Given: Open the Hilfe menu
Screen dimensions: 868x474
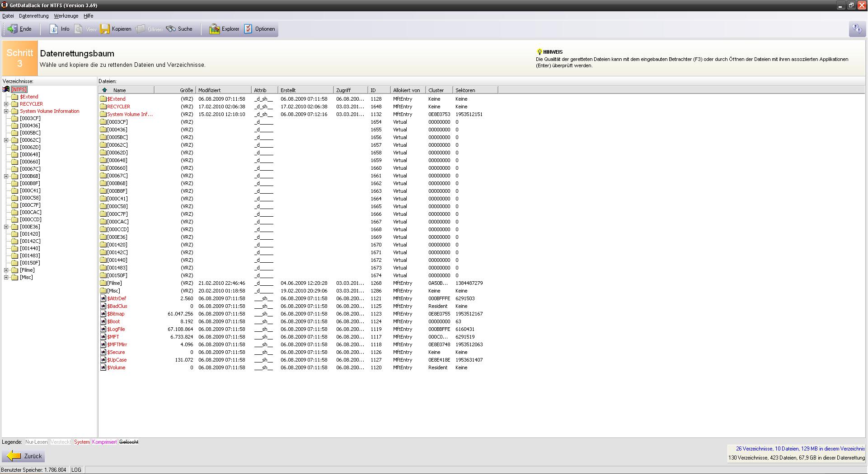Looking at the screenshot, I should 88,16.
